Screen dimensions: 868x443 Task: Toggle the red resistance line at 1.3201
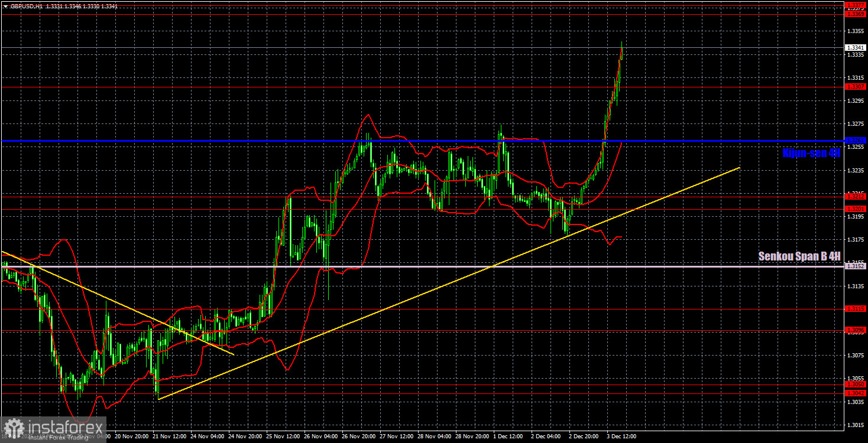[x=355, y=210]
